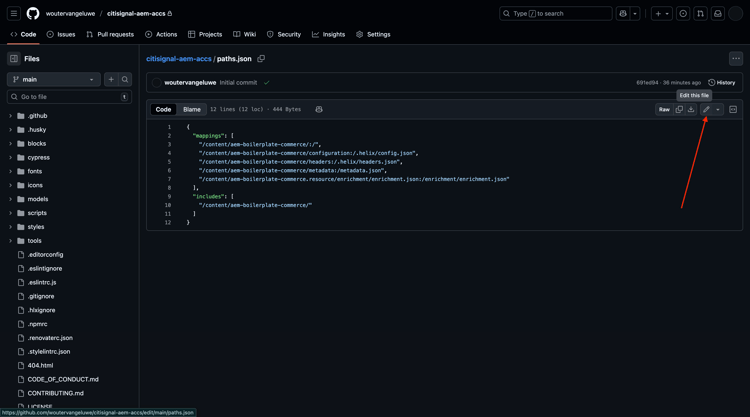The height and width of the screenshot is (417, 750).
Task: Open the main branch selector dropdown
Action: point(54,79)
